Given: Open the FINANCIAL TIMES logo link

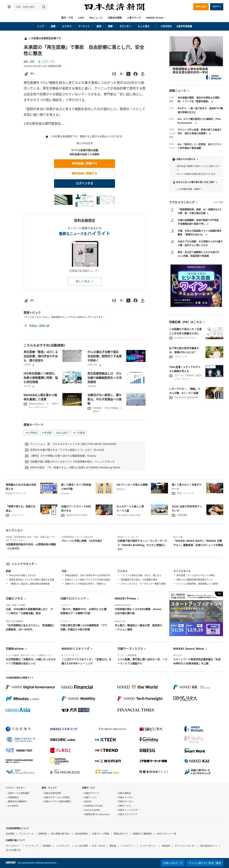Looking at the screenshot, I should coord(135,710).
